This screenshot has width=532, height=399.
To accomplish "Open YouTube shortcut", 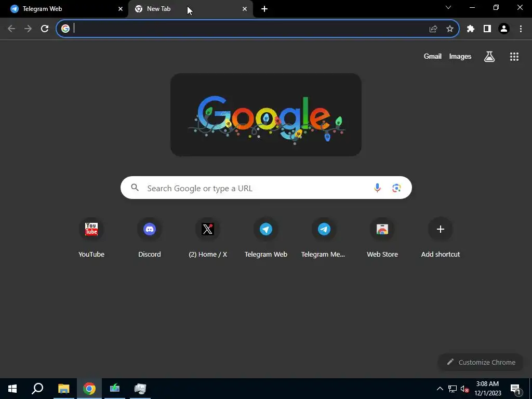I will coord(91,237).
